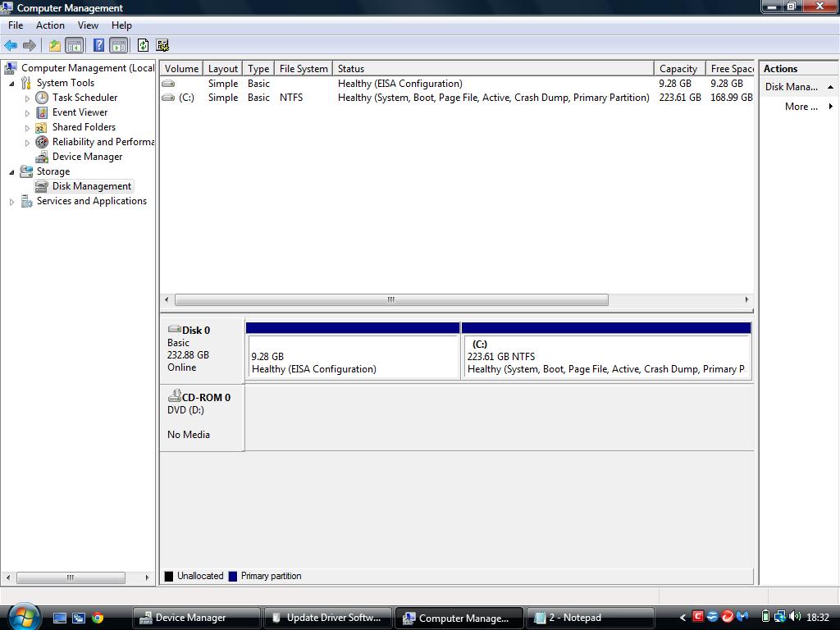The width and height of the screenshot is (840, 630).
Task: Click the Forward arrow in the toolbar
Action: click(30, 46)
